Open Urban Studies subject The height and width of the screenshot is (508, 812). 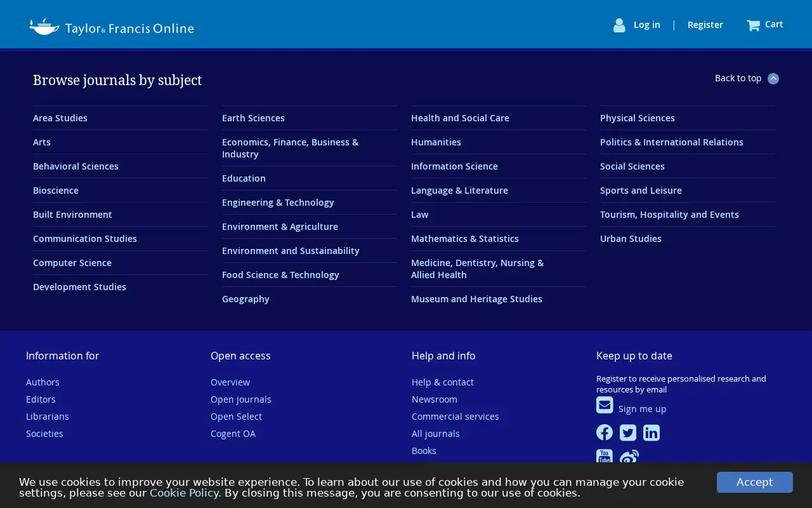point(631,239)
